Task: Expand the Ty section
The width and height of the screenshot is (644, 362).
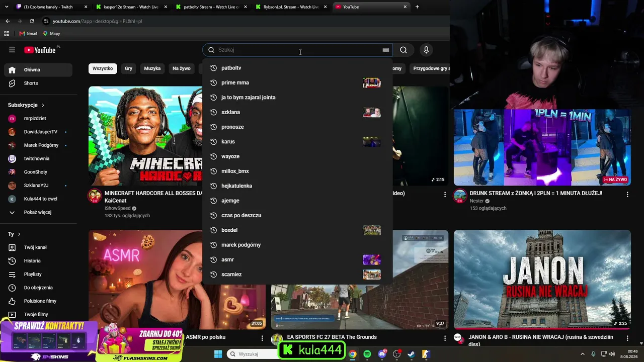Action: tap(15, 234)
